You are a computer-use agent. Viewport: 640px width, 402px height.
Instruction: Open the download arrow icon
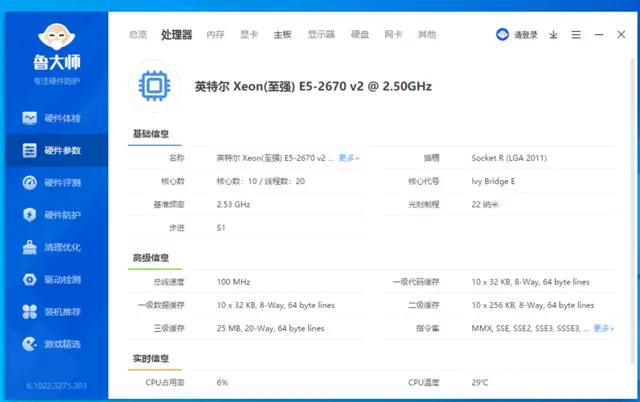pos(553,35)
